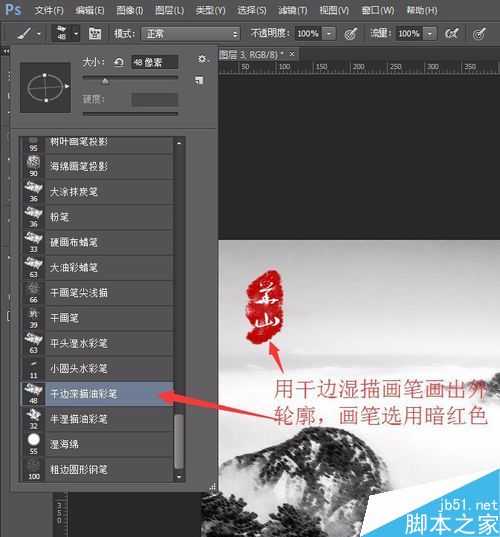Click the 不透明度 100% value field
The height and width of the screenshot is (537, 500).
click(308, 34)
